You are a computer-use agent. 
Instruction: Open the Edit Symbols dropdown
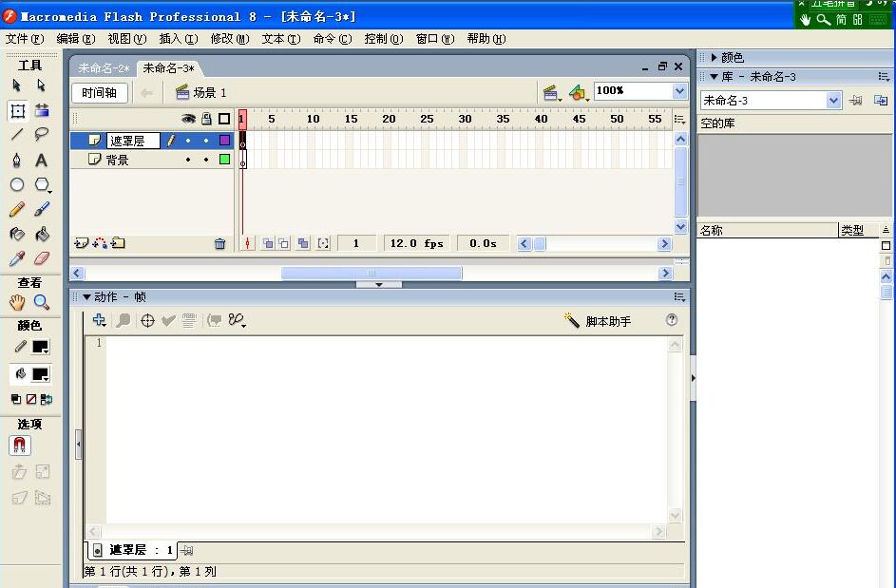pos(579,92)
